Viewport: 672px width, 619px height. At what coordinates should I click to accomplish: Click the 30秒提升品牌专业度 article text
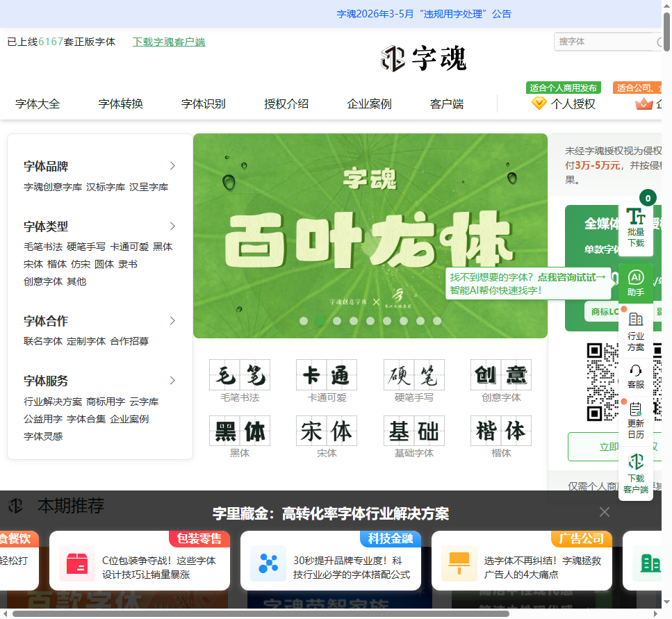pyautogui.click(x=352, y=568)
